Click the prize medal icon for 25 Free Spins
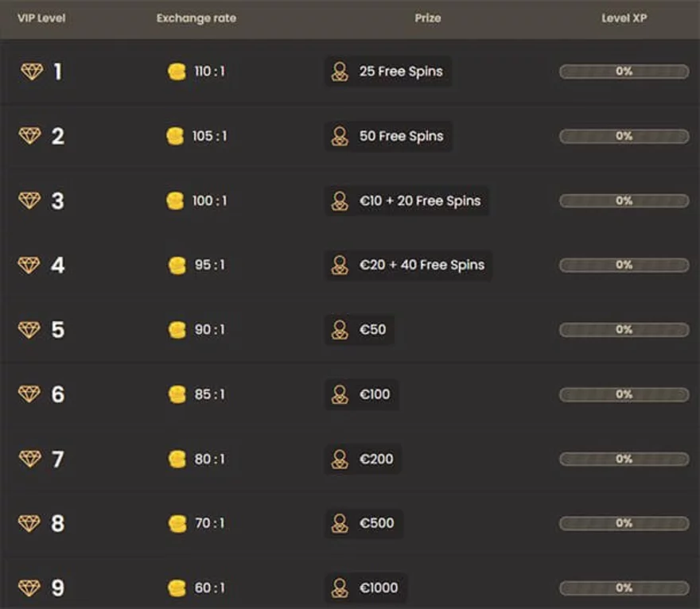The width and height of the screenshot is (700, 609). pyautogui.click(x=340, y=72)
